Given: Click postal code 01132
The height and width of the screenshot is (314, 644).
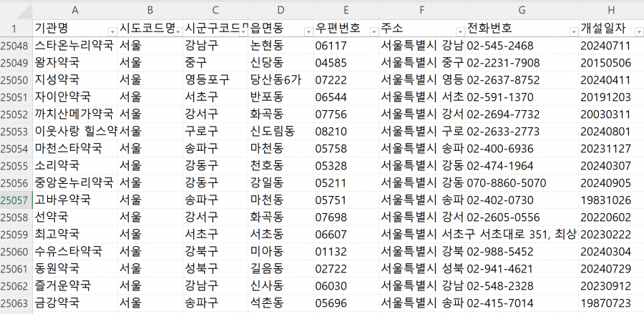Looking at the screenshot, I should coord(346,251).
